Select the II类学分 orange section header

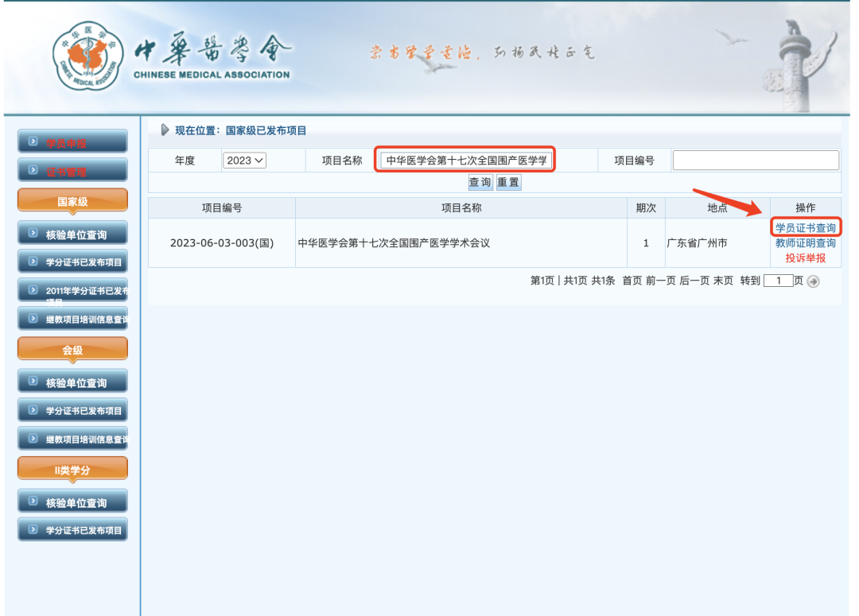point(73,470)
